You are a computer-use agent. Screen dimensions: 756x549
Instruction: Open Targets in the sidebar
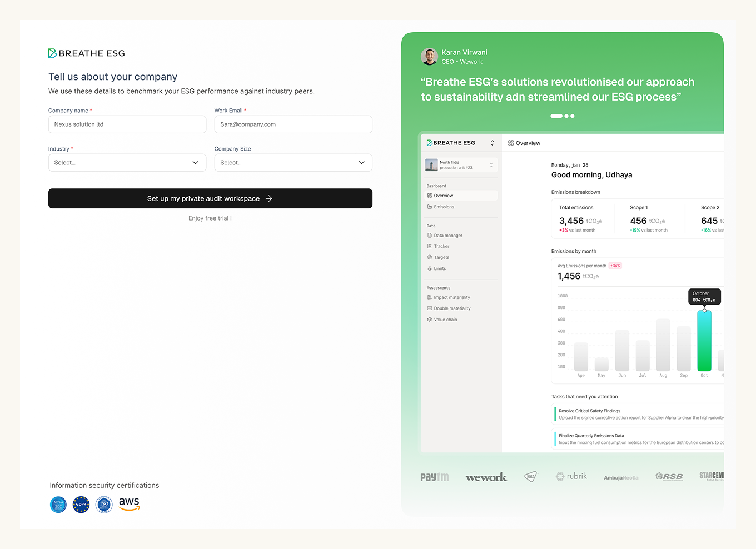(x=460, y=257)
